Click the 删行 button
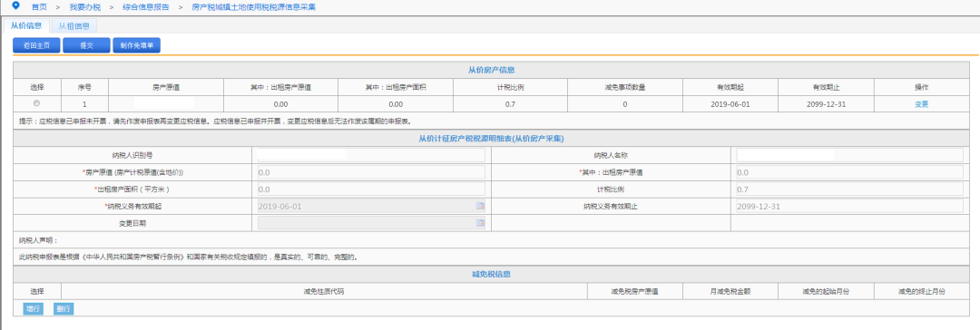Viewport: 980px width, 330px height. [x=64, y=309]
